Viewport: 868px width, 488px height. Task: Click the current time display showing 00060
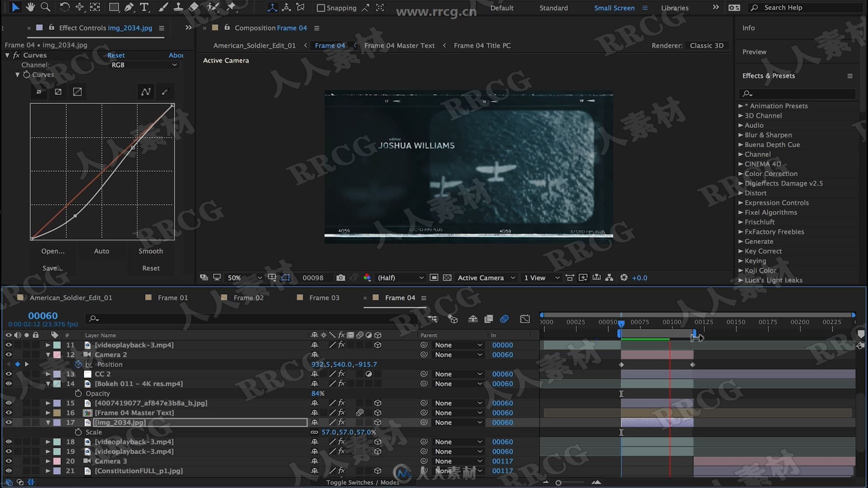[x=42, y=316]
